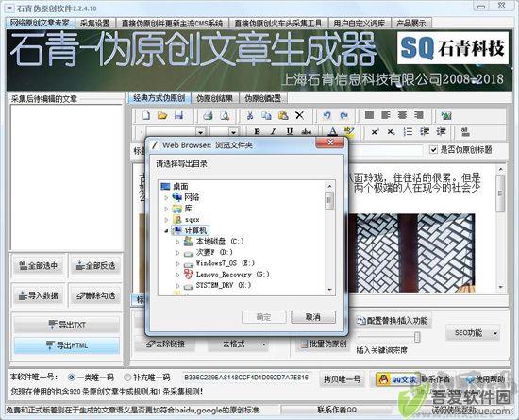Click the Save floppy disk toolbar icon

point(178,115)
